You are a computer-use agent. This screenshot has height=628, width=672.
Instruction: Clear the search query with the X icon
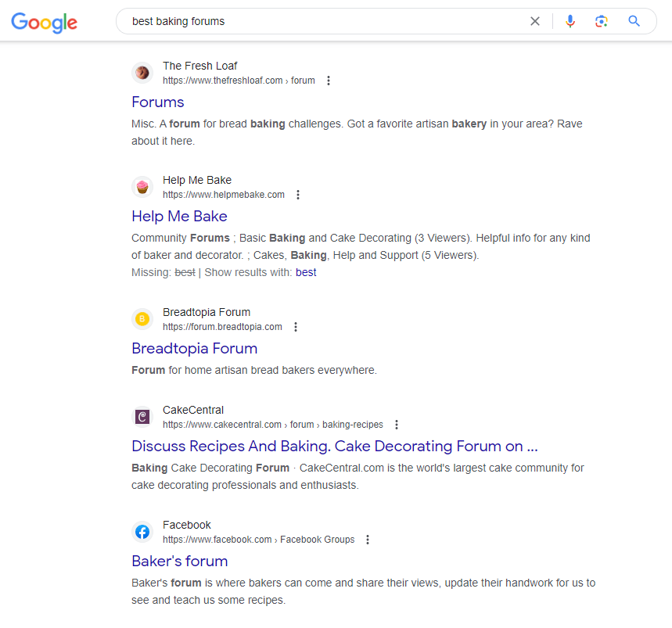pos(535,21)
